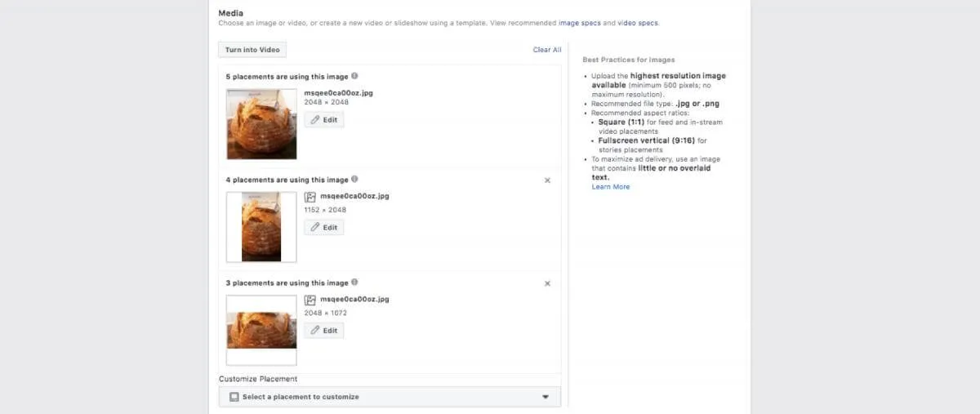Image resolution: width=980 pixels, height=414 pixels.
Task: Click Learn More under best practices
Action: pyautogui.click(x=611, y=187)
